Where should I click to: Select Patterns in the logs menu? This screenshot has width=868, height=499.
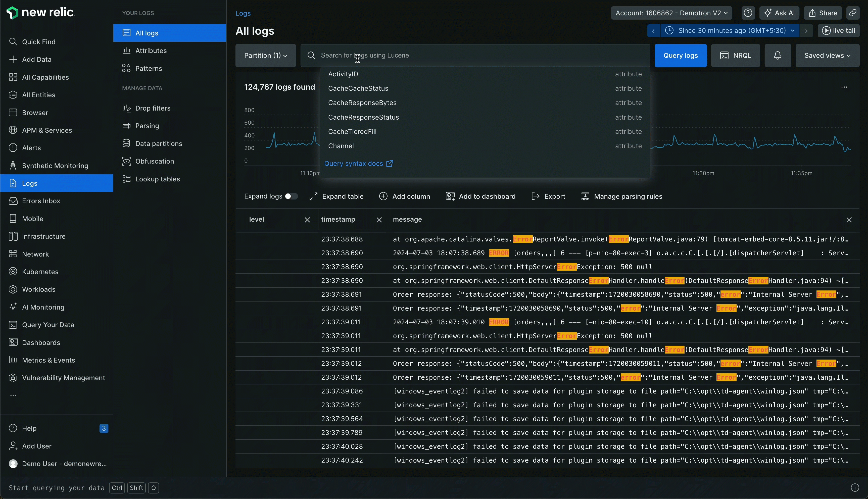point(148,69)
